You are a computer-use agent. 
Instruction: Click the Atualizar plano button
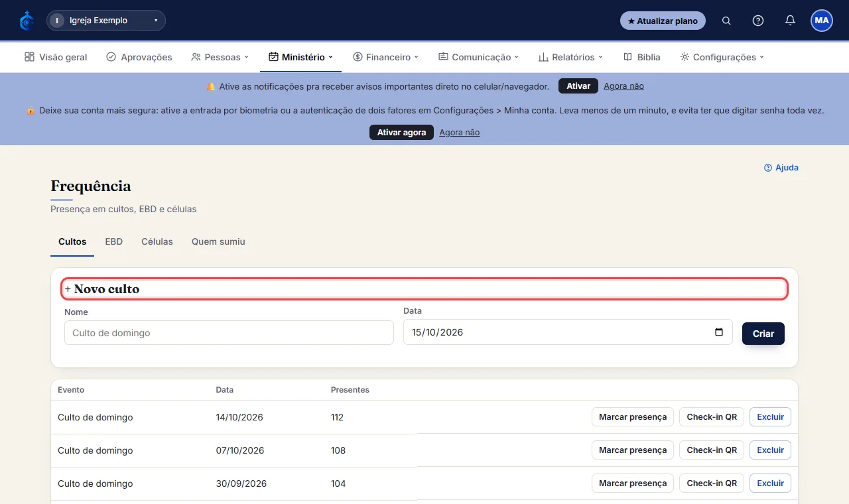tap(663, 21)
